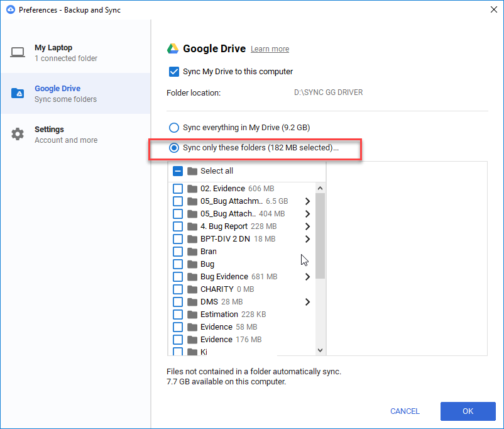Click the folder icon next to Select all
Screen dimensions: 504x429
pos(192,171)
